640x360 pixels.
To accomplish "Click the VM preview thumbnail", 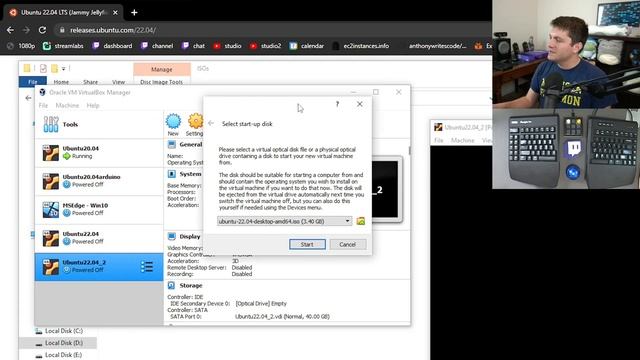I will (386, 189).
